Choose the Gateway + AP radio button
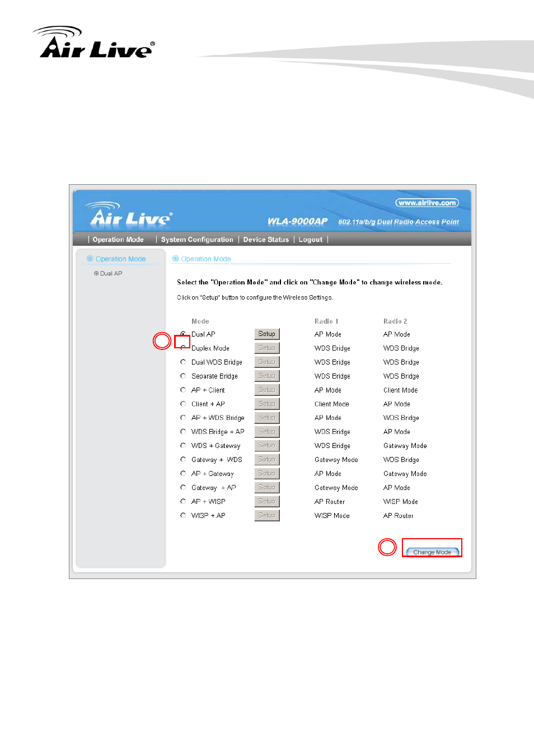The height and width of the screenshot is (756, 534). tap(183, 487)
